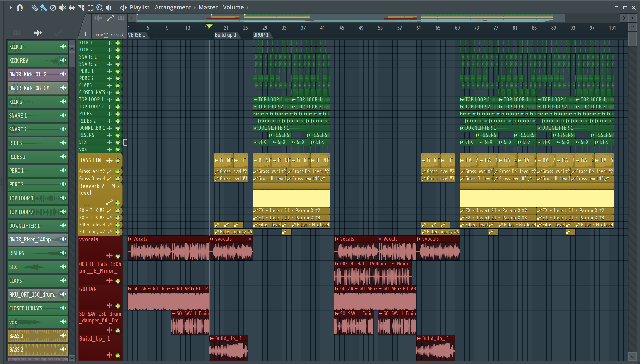
Task: Click the automation icon above track headers
Action: [110, 18]
